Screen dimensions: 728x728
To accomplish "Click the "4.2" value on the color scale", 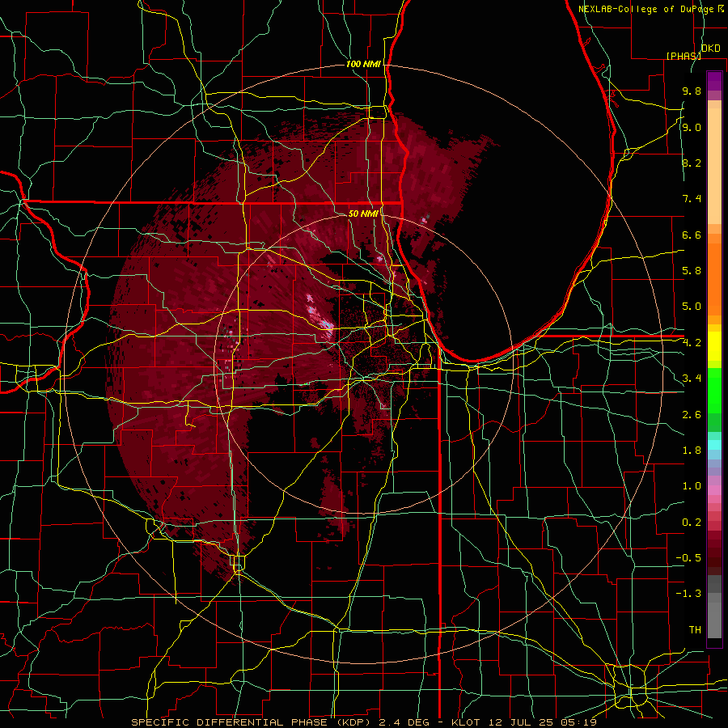I will [692, 343].
